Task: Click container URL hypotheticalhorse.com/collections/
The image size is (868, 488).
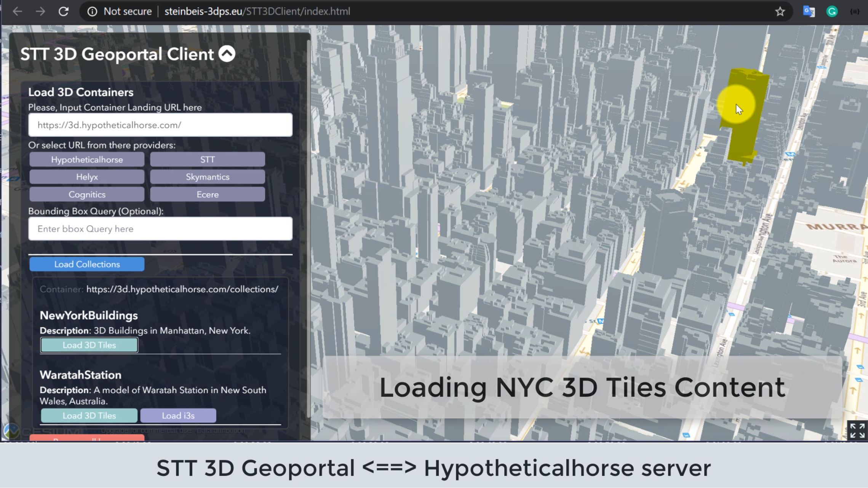Action: click(182, 289)
